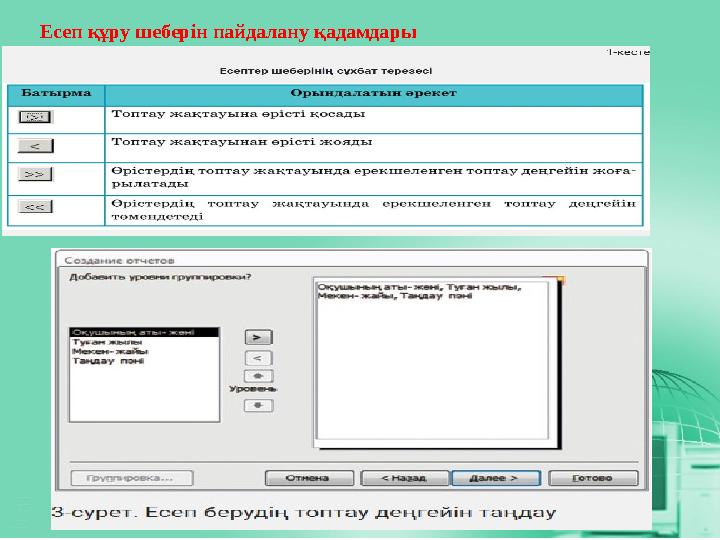Click the 'Добавить уровни группировки?' label
Image resolution: width=720 pixels, height=540 pixels.
coord(160,277)
